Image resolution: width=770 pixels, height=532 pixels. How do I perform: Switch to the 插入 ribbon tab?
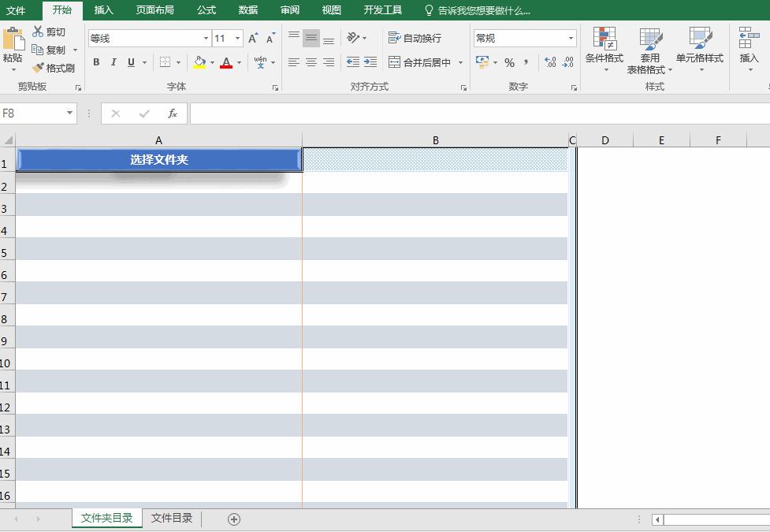point(104,10)
